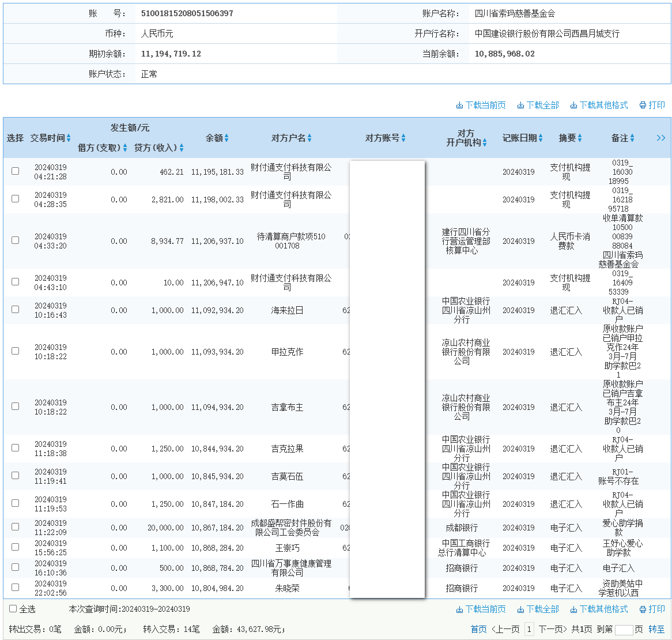The height and width of the screenshot is (640, 672).
Task: Sort by 对方开户机构 column arrows
Action: 485,143
